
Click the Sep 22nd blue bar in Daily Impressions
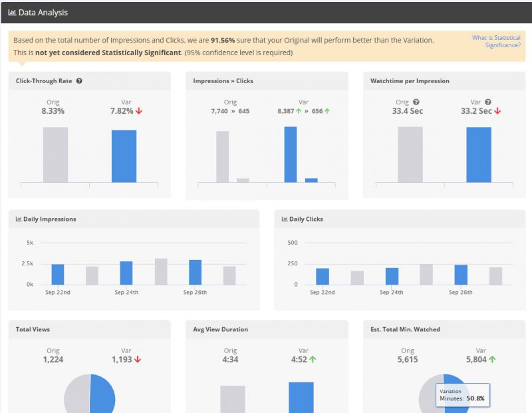58,274
